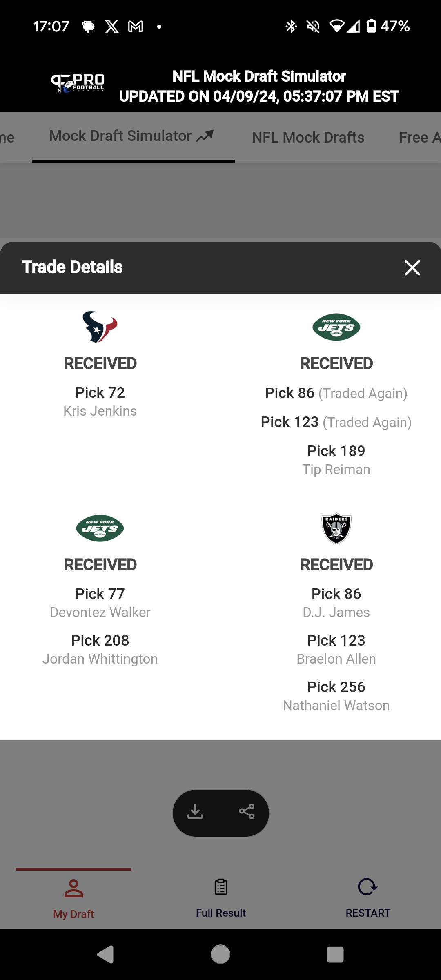Open the NFL Mock Drafts tab
The width and height of the screenshot is (441, 980).
point(308,138)
